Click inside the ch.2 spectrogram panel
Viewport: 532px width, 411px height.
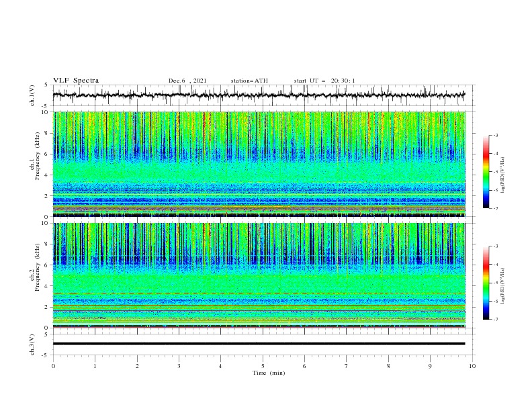coord(259,275)
